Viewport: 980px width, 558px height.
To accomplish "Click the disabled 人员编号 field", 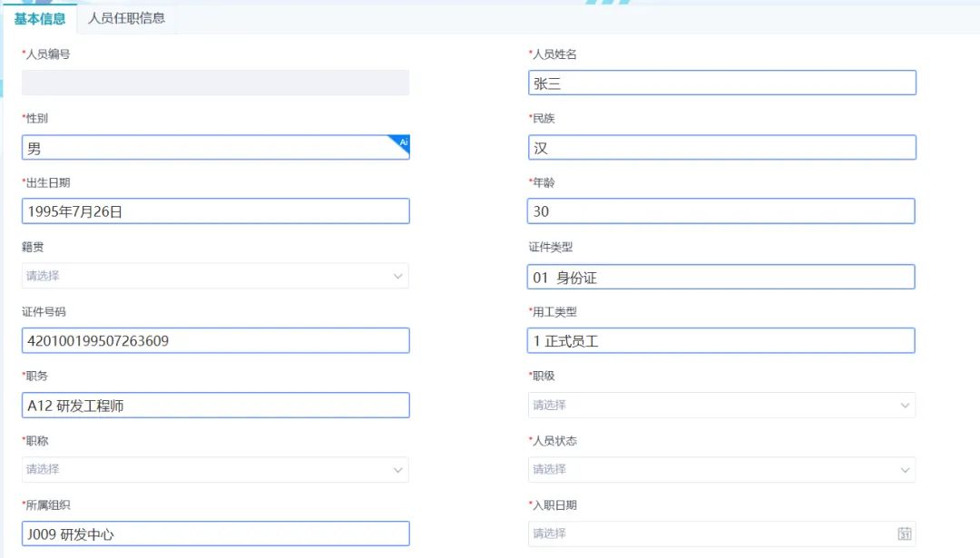I will [x=216, y=83].
